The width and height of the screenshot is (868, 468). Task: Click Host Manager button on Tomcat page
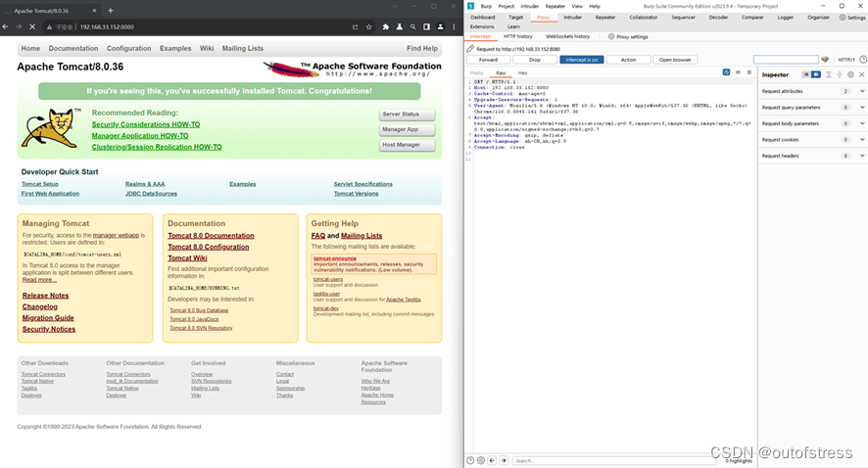pos(407,145)
